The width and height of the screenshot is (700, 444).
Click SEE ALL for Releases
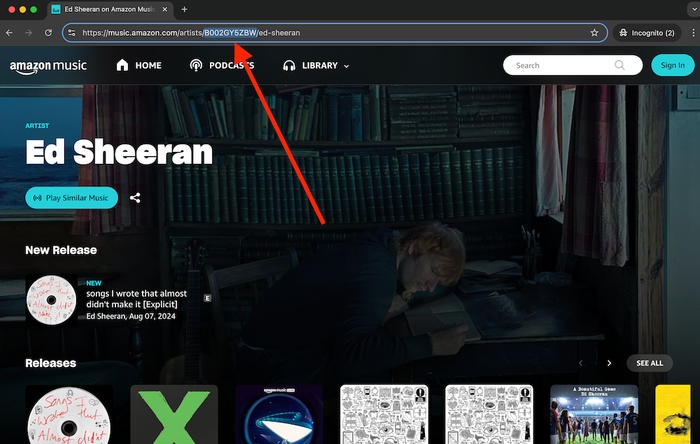point(650,363)
